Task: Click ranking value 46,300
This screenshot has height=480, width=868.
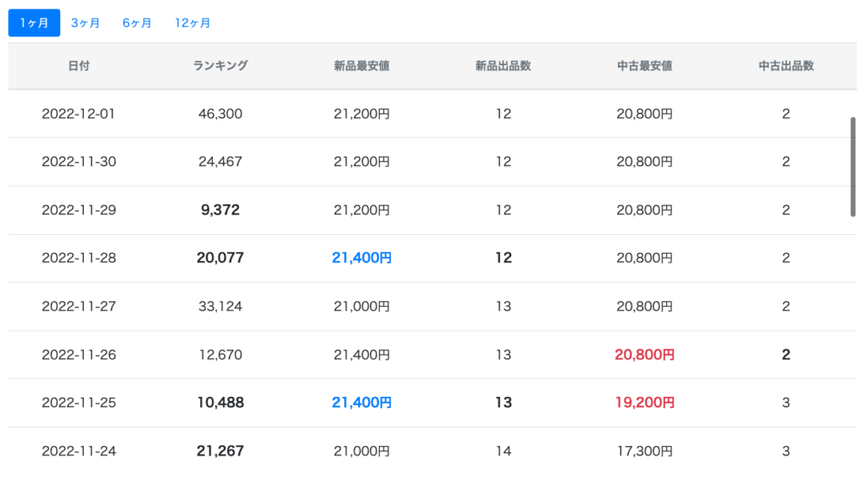Action: pos(220,114)
